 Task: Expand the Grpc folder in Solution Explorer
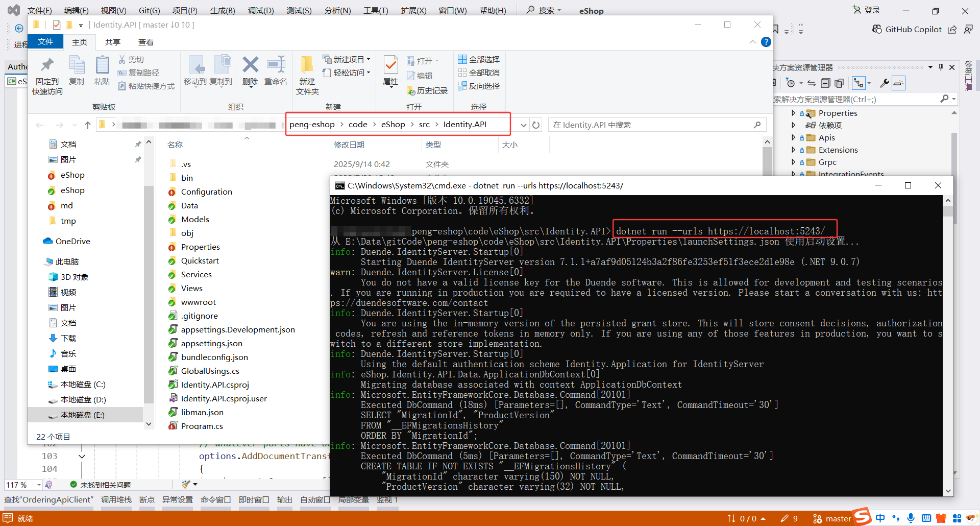click(793, 162)
